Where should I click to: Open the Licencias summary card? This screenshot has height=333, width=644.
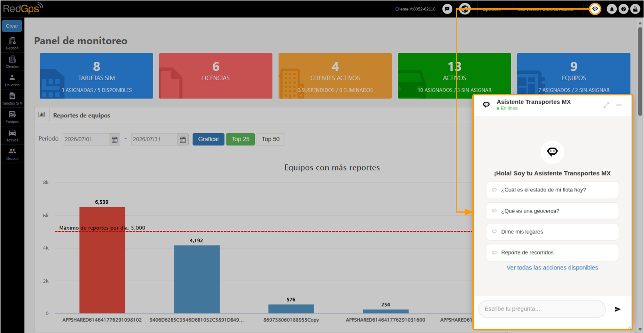coord(216,76)
